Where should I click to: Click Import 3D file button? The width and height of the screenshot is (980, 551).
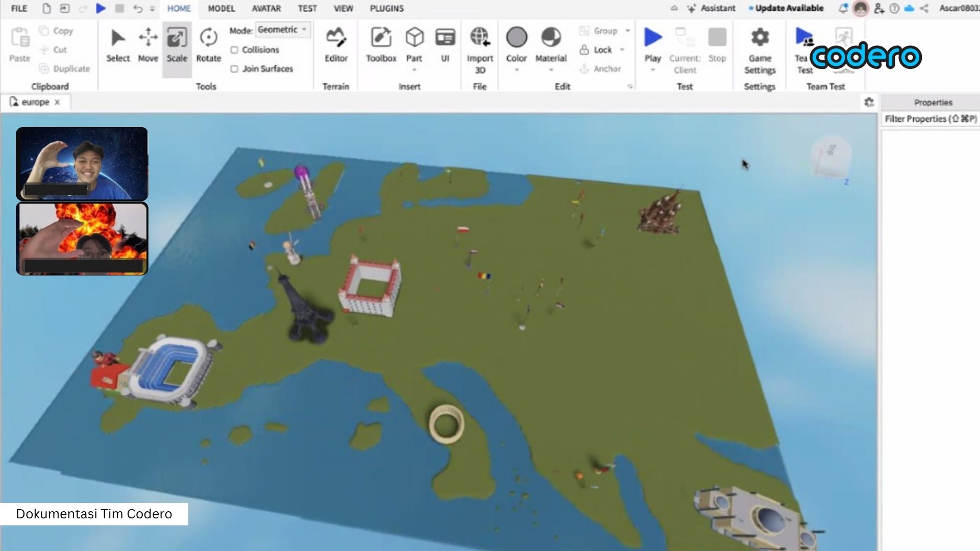coord(480,51)
